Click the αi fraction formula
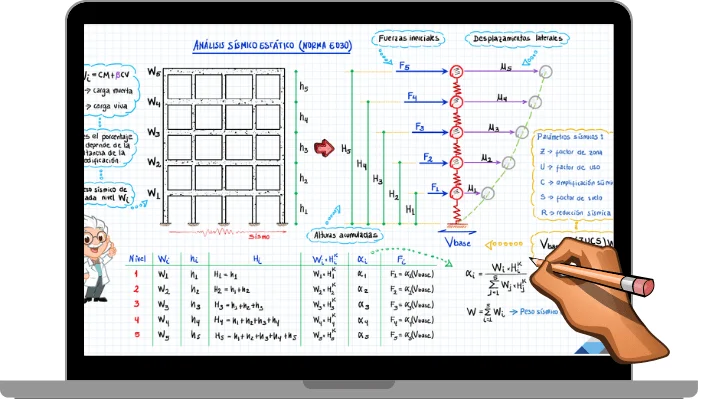Image resolution: width=701 pixels, height=399 pixels. (x=496, y=278)
